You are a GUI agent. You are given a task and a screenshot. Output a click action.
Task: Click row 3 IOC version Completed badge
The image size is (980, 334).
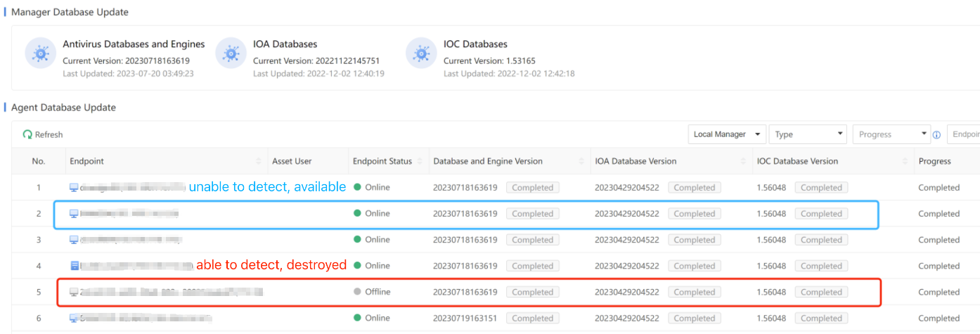(x=821, y=240)
